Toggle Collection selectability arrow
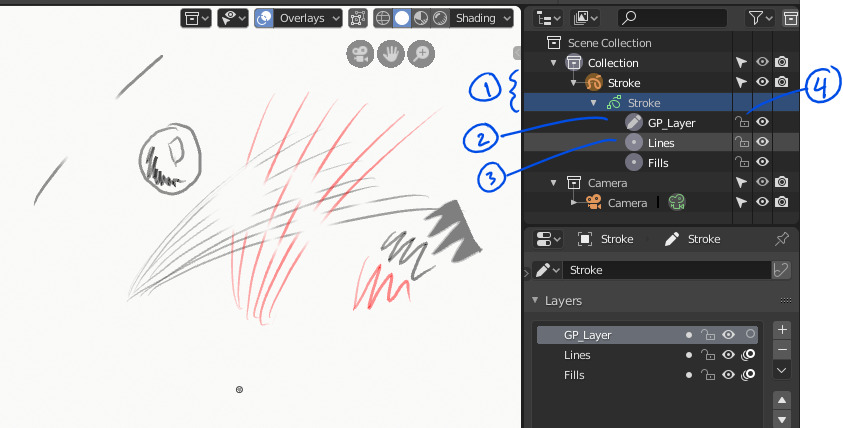The height and width of the screenshot is (428, 843). click(741, 62)
